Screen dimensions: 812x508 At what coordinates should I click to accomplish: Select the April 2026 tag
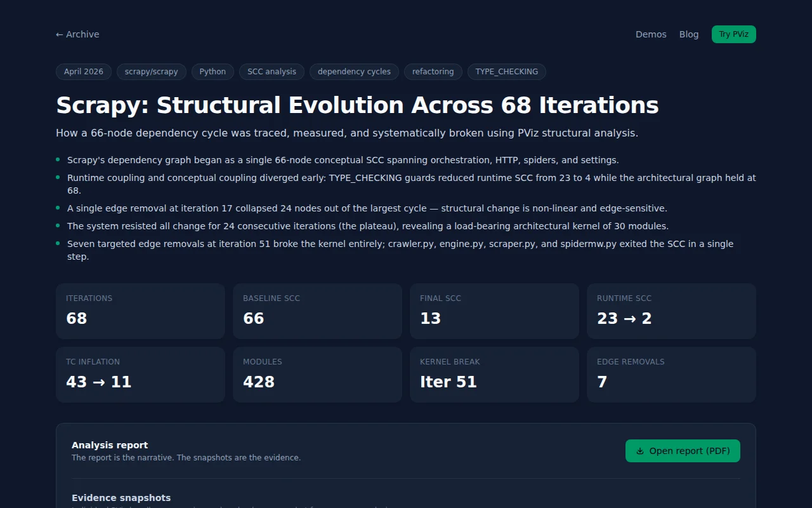(84, 72)
